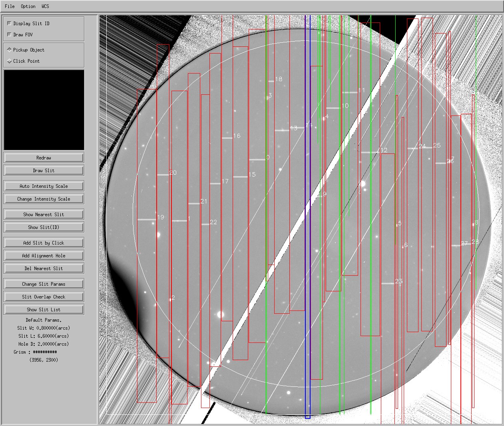Viewport: 504px width, 426px height.
Task: Open Change Slit Params dialog
Action: pyautogui.click(x=44, y=284)
